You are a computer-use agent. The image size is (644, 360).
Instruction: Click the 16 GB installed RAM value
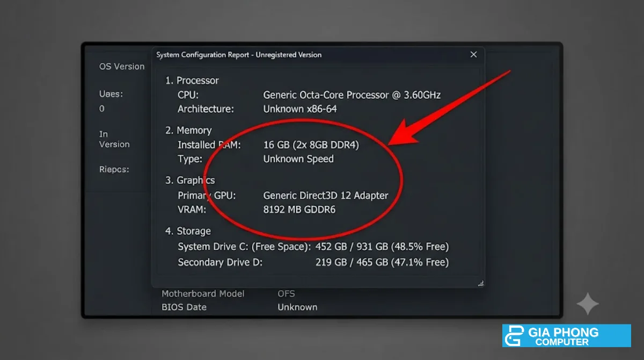311,145
